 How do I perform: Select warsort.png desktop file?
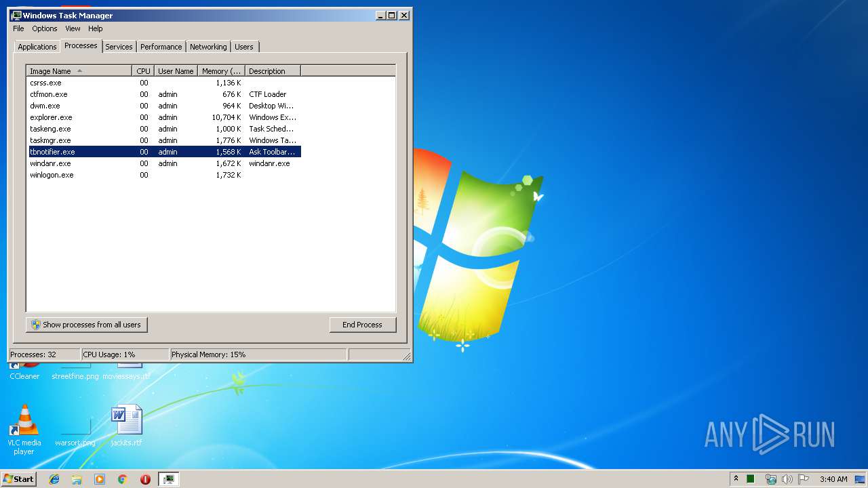point(75,432)
